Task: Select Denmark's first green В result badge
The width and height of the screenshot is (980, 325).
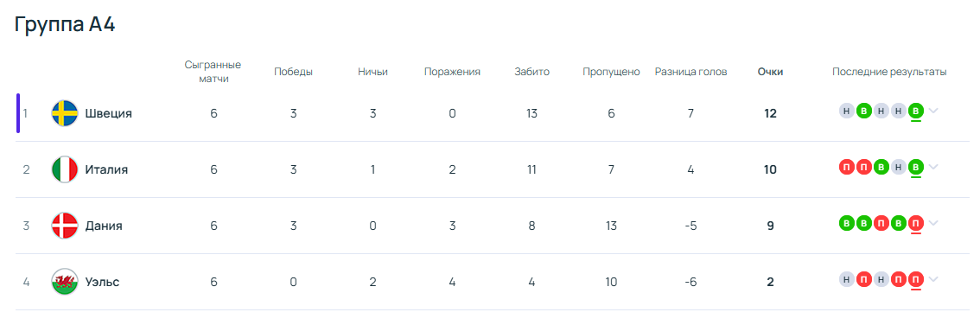Action: click(846, 223)
